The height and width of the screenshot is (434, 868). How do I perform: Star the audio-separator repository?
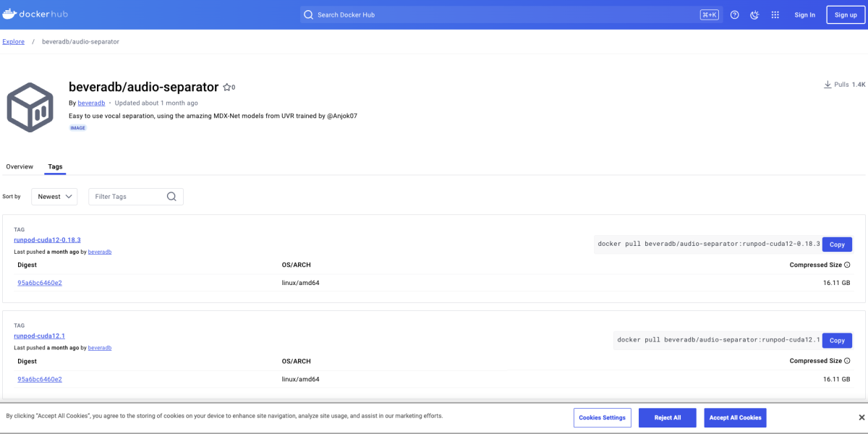226,86
